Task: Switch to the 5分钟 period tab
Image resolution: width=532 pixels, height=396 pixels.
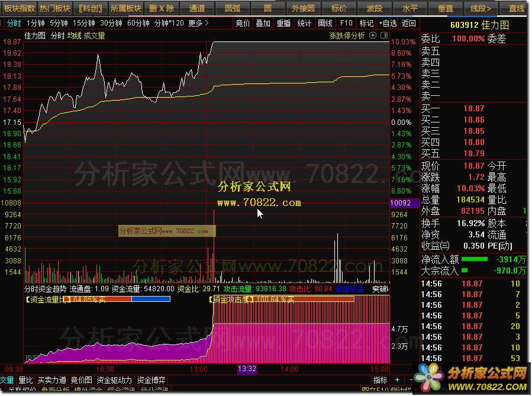Action: [59, 23]
